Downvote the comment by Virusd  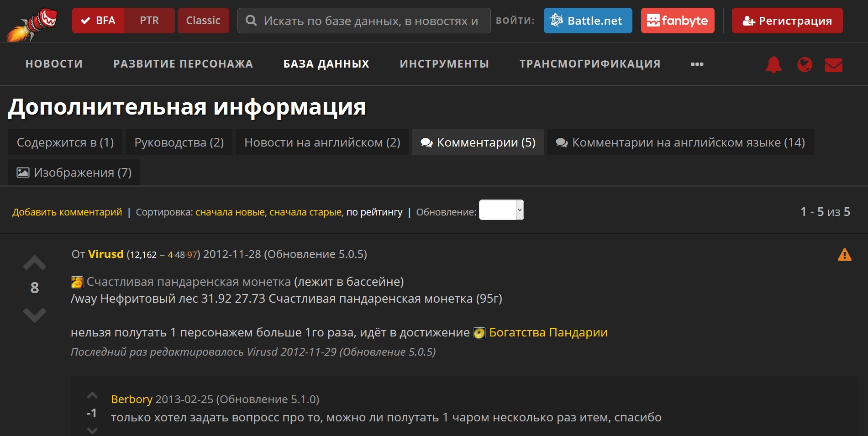point(35,315)
